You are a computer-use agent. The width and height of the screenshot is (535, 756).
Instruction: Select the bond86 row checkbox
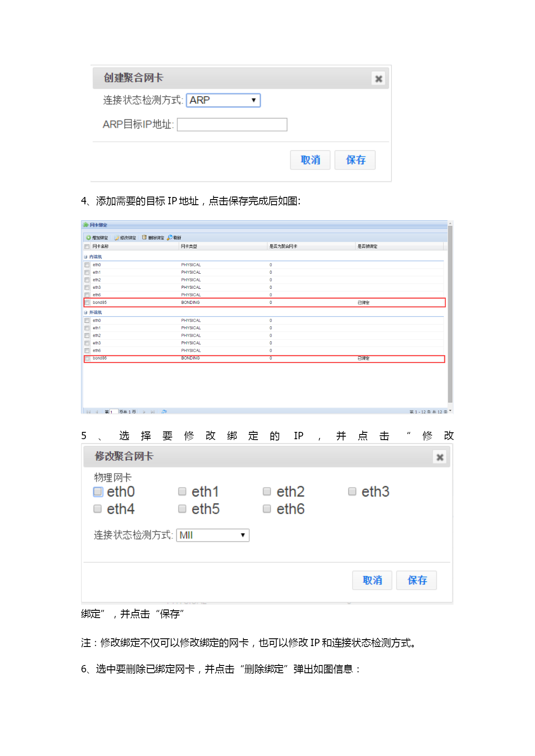coord(87,358)
